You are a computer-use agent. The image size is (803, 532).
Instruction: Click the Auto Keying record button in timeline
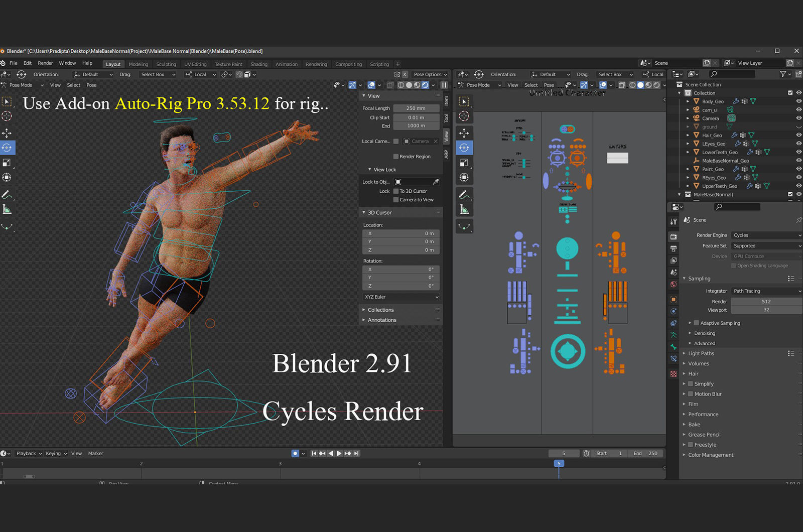pyautogui.click(x=295, y=453)
